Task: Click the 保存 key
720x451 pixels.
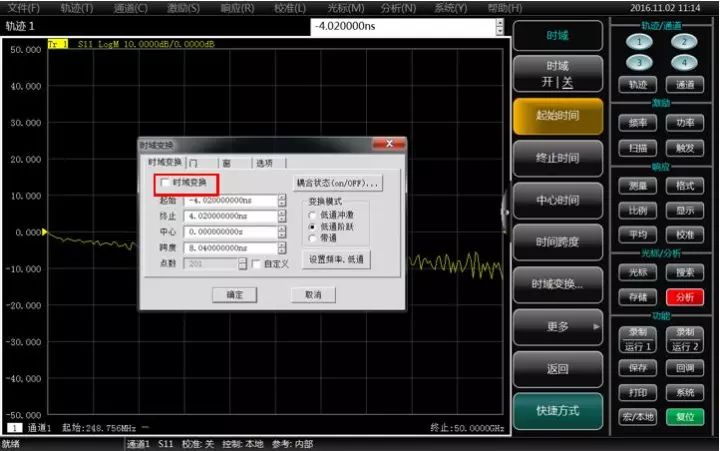Action: [x=637, y=368]
